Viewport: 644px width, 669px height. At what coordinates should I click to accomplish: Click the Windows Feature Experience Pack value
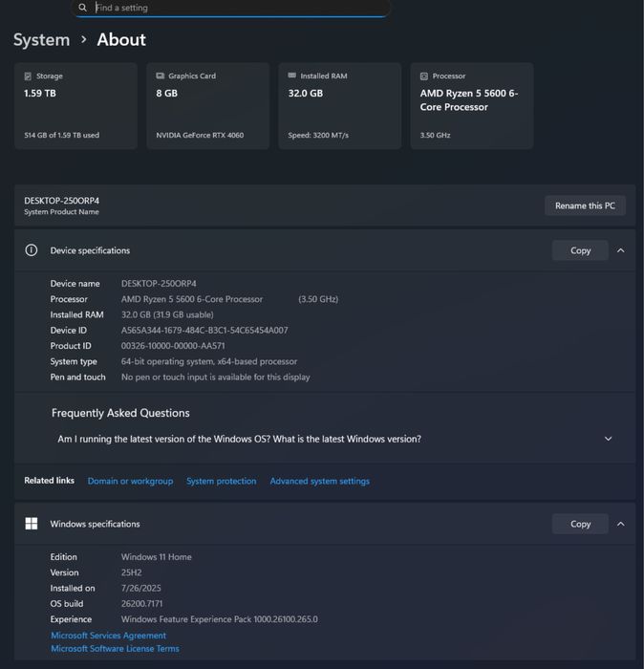tap(220, 619)
